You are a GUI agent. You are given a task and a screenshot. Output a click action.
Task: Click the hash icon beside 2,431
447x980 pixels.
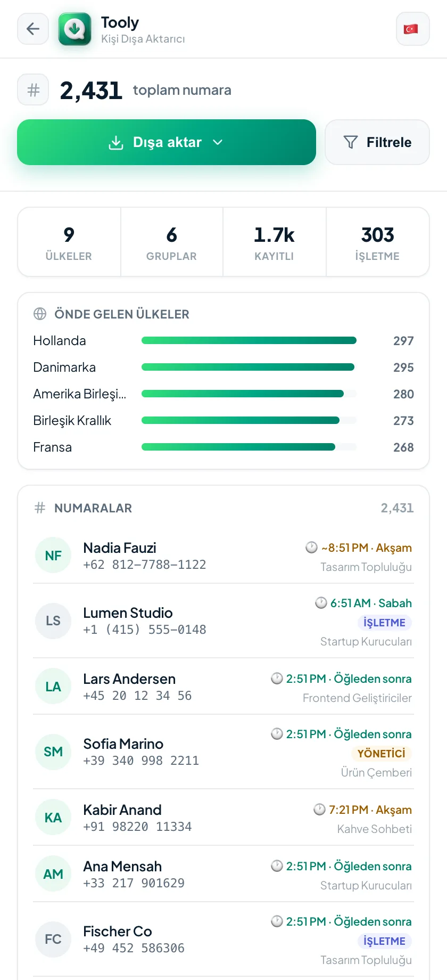[x=33, y=90]
